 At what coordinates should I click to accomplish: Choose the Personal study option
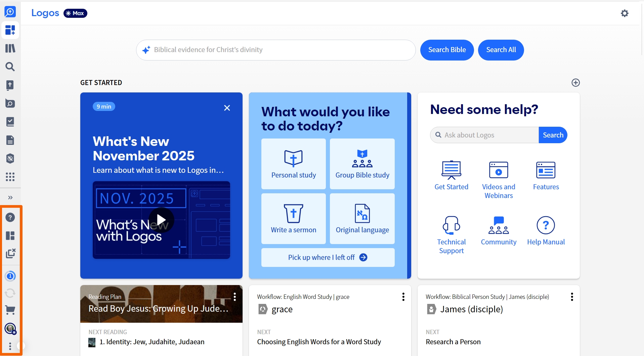(x=294, y=164)
